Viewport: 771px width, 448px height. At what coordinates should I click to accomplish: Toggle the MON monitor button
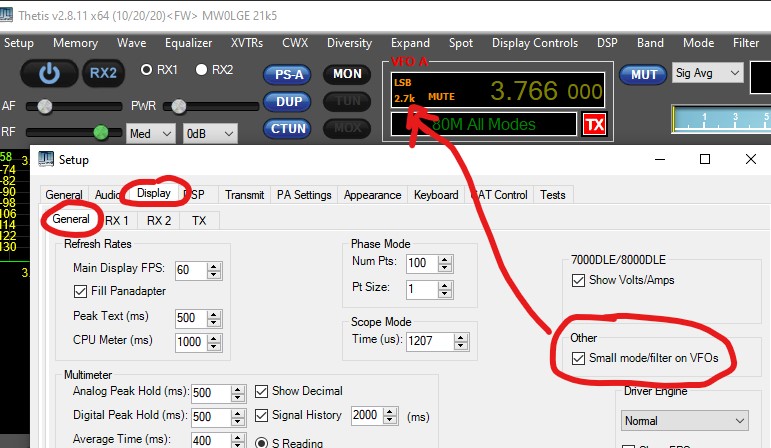(x=347, y=75)
